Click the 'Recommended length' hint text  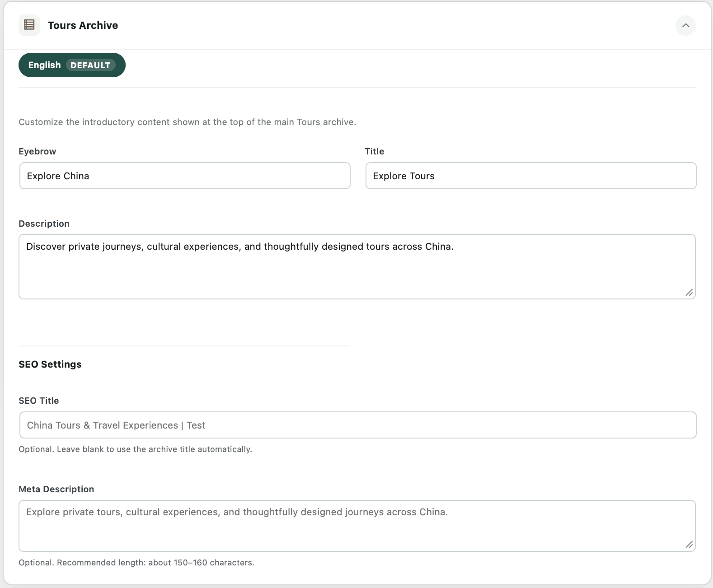[136, 563]
